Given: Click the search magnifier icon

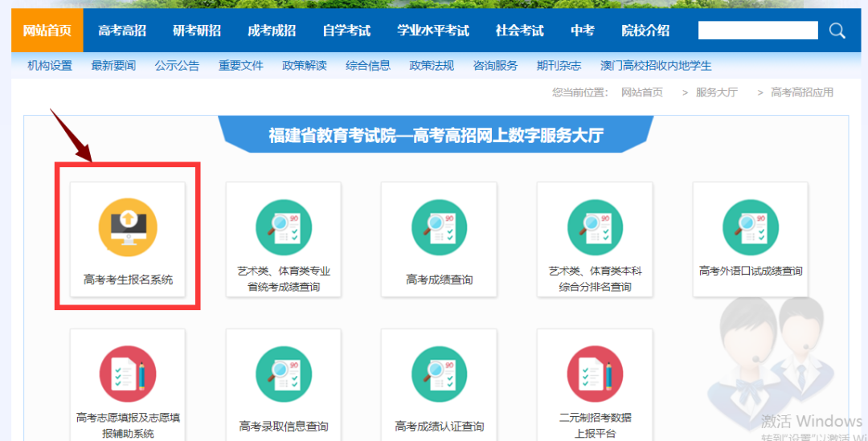Looking at the screenshot, I should 837,31.
